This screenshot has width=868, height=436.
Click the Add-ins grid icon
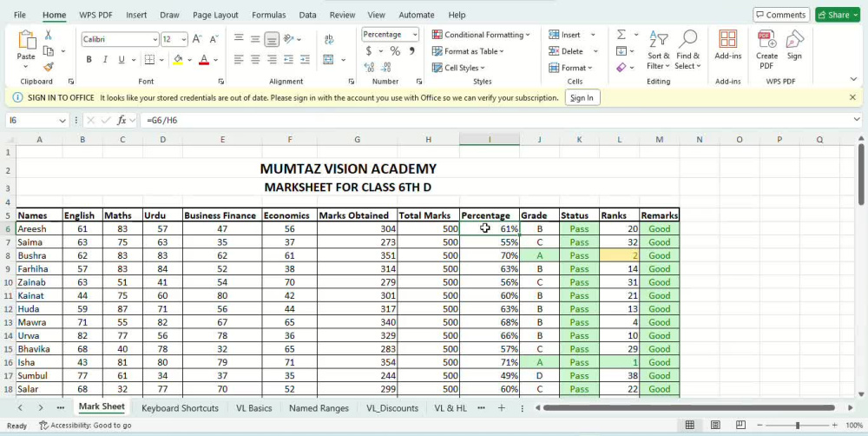(x=728, y=39)
